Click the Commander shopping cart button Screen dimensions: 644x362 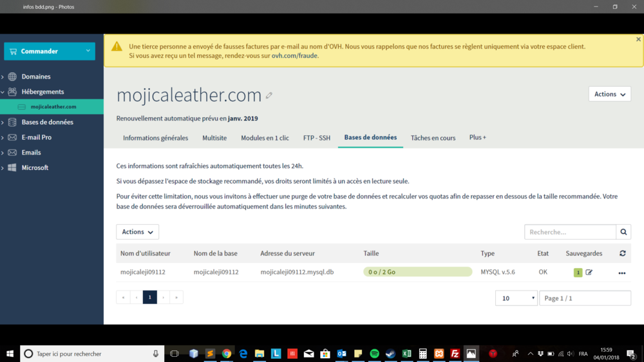coord(50,52)
